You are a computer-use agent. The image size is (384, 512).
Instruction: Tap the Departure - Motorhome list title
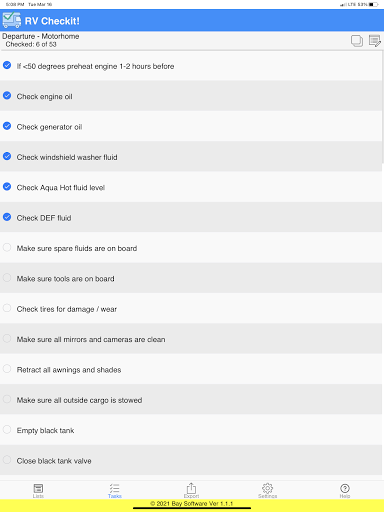tap(41, 36)
